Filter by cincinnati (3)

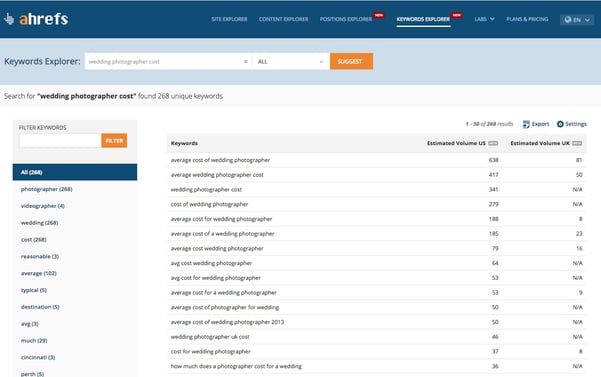point(38,357)
